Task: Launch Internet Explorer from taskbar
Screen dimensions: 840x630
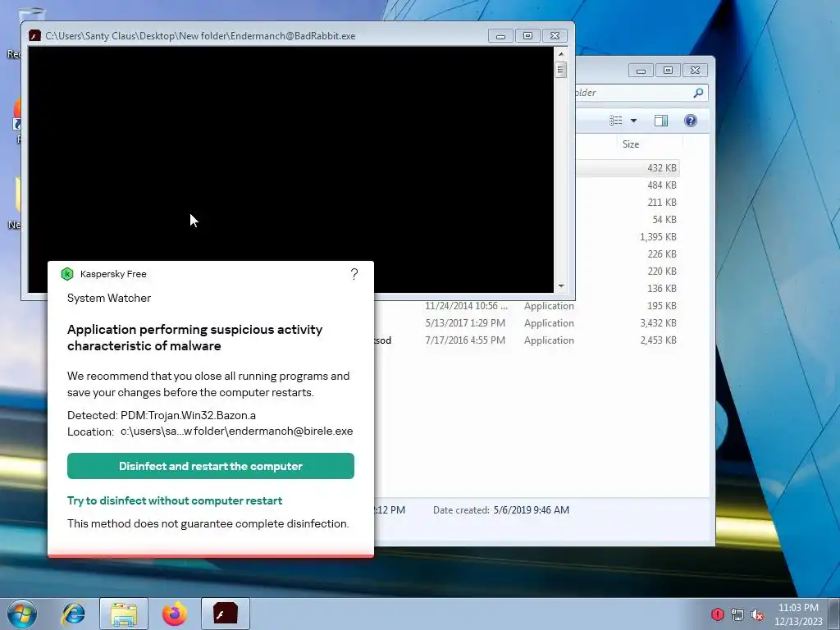Action: click(73, 614)
